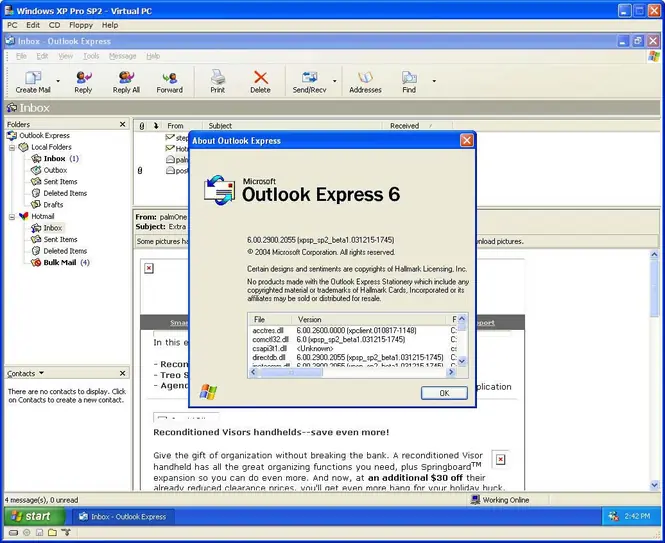Open the Virtual PC menu labeled PC
Screen dimensions: 665x543
12,25
